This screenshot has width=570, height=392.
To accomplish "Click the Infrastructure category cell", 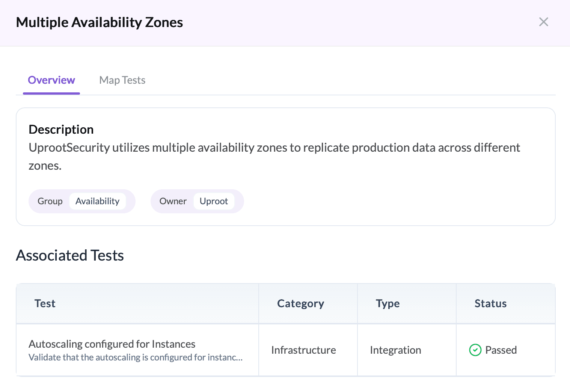I will pos(303,350).
